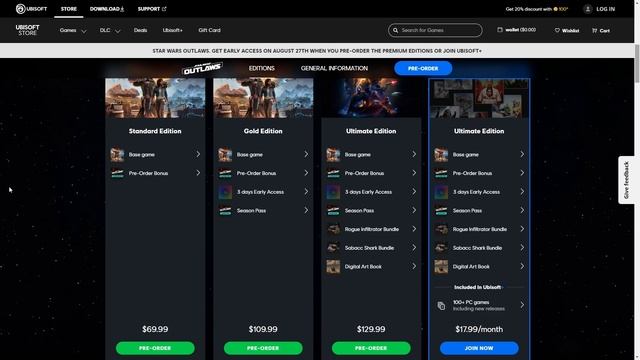Screen dimensions: 640x360
Task: Jump to General Information section tab
Action: 334,68
